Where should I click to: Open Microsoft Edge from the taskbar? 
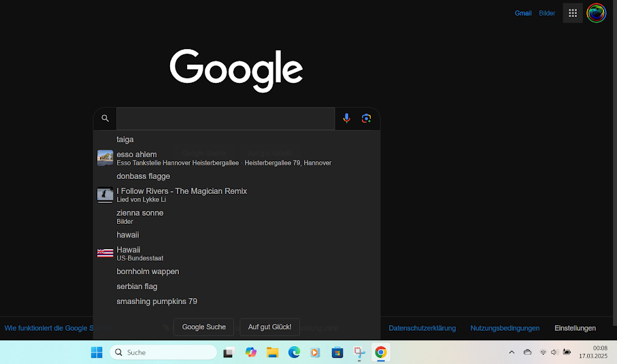coord(294,352)
